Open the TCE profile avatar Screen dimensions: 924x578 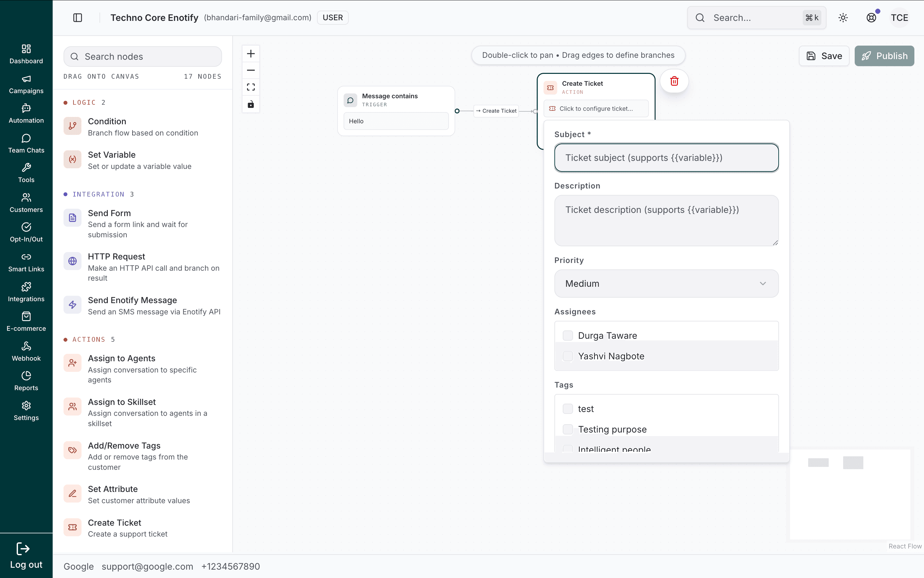tap(900, 18)
